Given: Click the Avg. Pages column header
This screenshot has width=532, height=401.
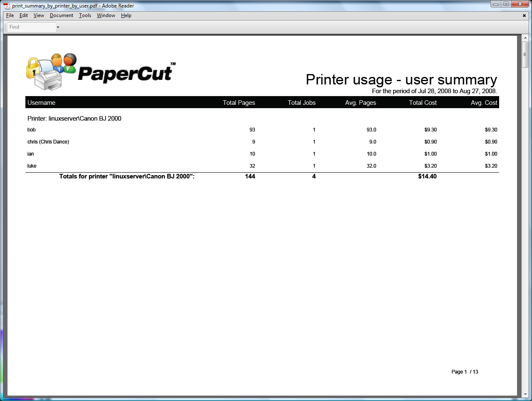Looking at the screenshot, I should (361, 103).
